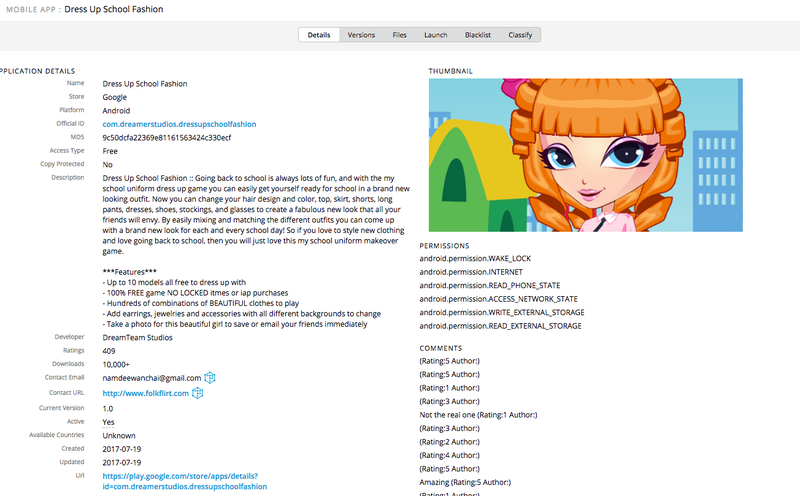Viewport: 800px width, 496px height.
Task: Go to the Launch tab
Action: click(436, 35)
